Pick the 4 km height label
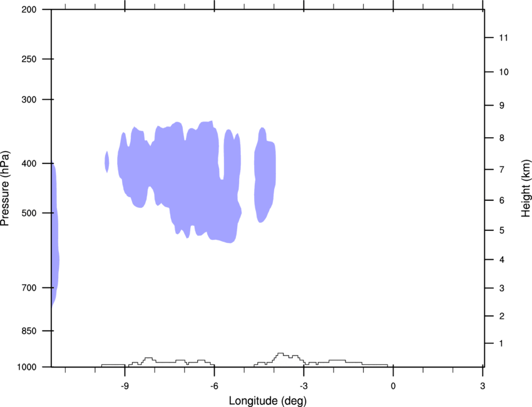Screen dimensions: 532x407 point(502,260)
